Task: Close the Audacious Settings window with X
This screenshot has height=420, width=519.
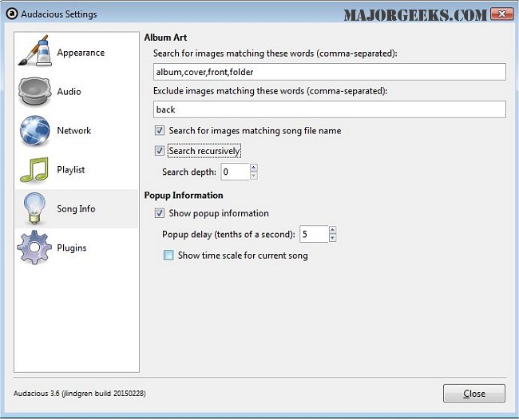Action: tap(501, 14)
